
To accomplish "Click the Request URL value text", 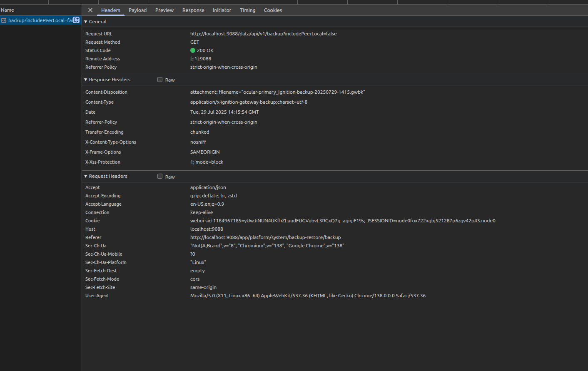I will tap(263, 34).
